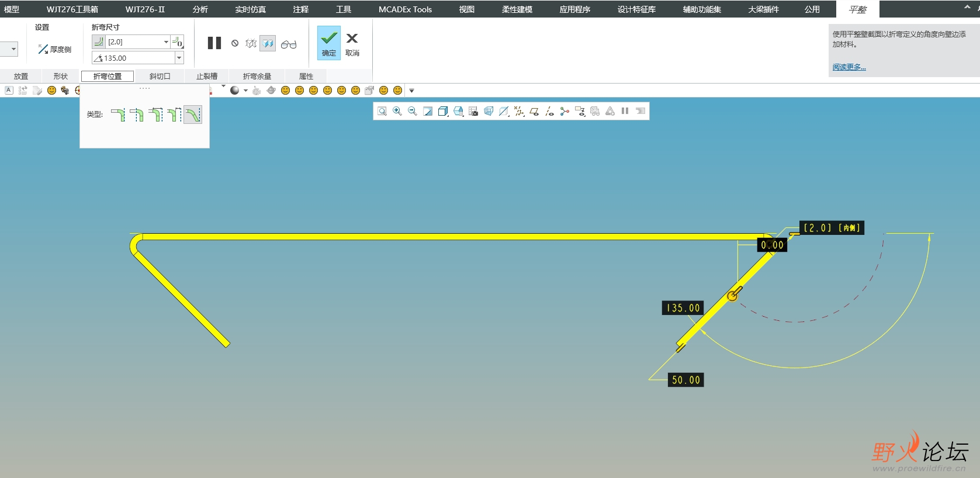Image resolution: width=980 pixels, height=478 pixels.
Task: Click the [2.0] [内侧] radius label
Action: coord(832,228)
